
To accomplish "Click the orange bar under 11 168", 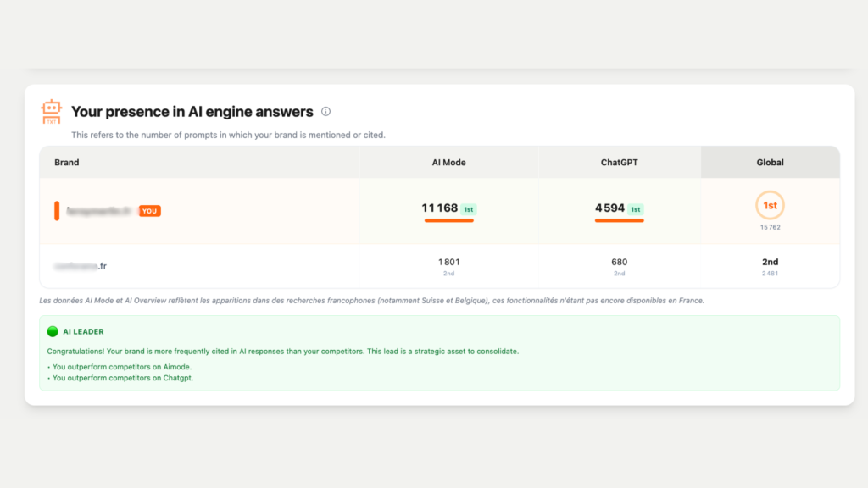I will click(x=449, y=220).
